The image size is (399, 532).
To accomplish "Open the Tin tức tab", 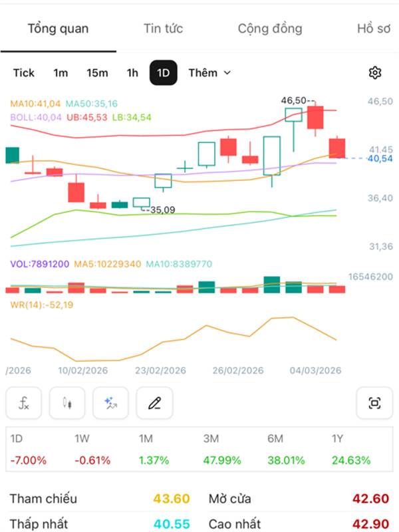I will pos(163,29).
